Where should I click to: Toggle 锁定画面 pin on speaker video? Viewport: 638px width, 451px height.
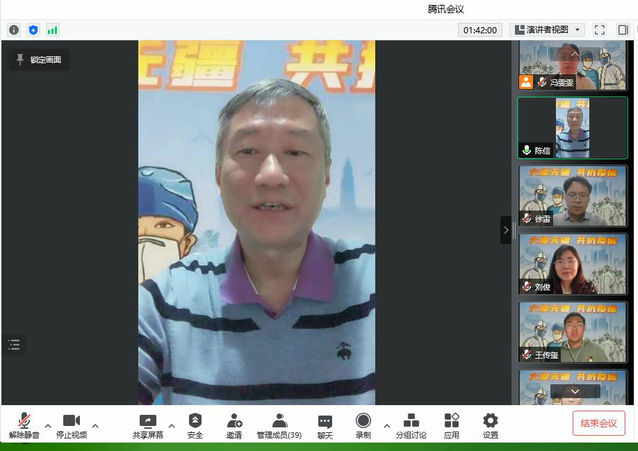point(38,60)
